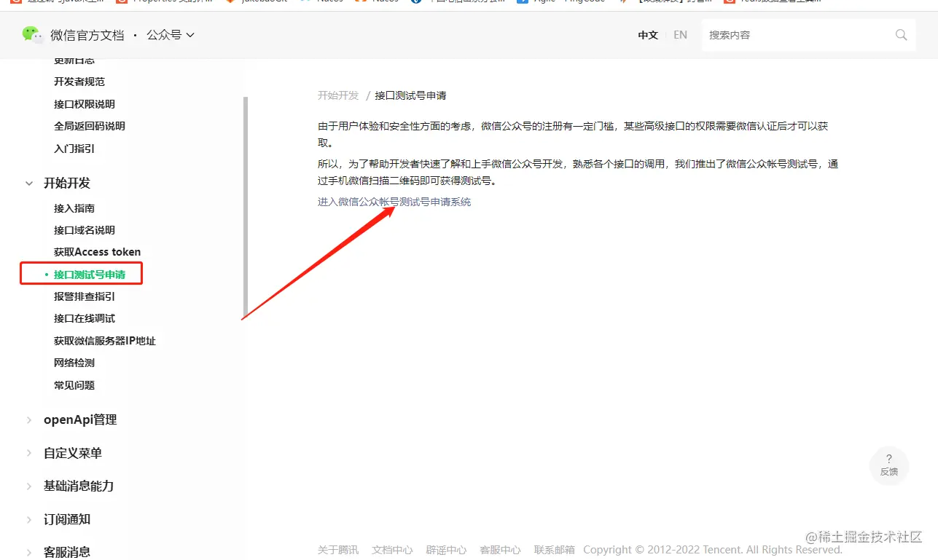Click the 微信官方文档 title link
Image resolution: width=938 pixels, height=560 pixels.
pos(87,35)
